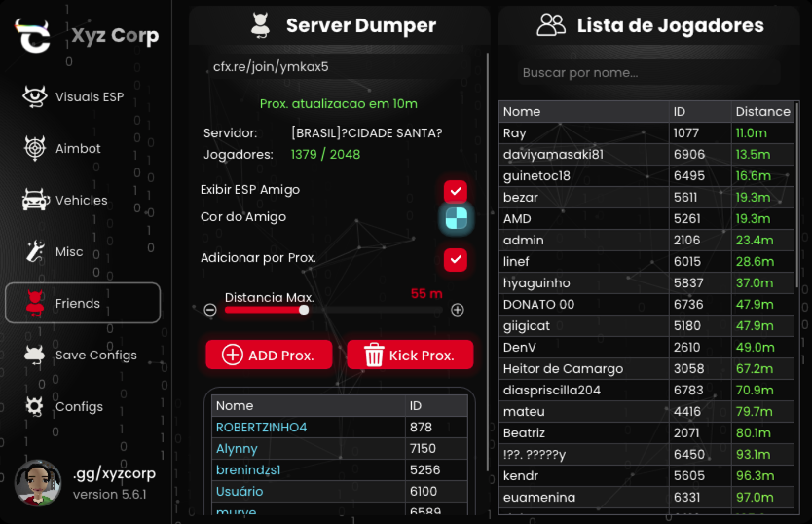Screen dimensions: 812x524
Task: Click the Misc wrench icon
Action: (34, 251)
